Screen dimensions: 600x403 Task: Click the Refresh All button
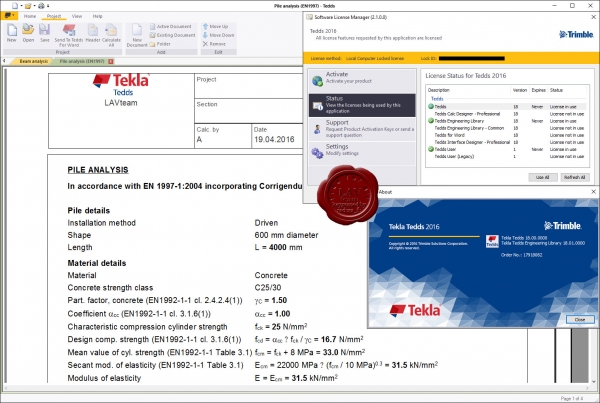point(575,177)
